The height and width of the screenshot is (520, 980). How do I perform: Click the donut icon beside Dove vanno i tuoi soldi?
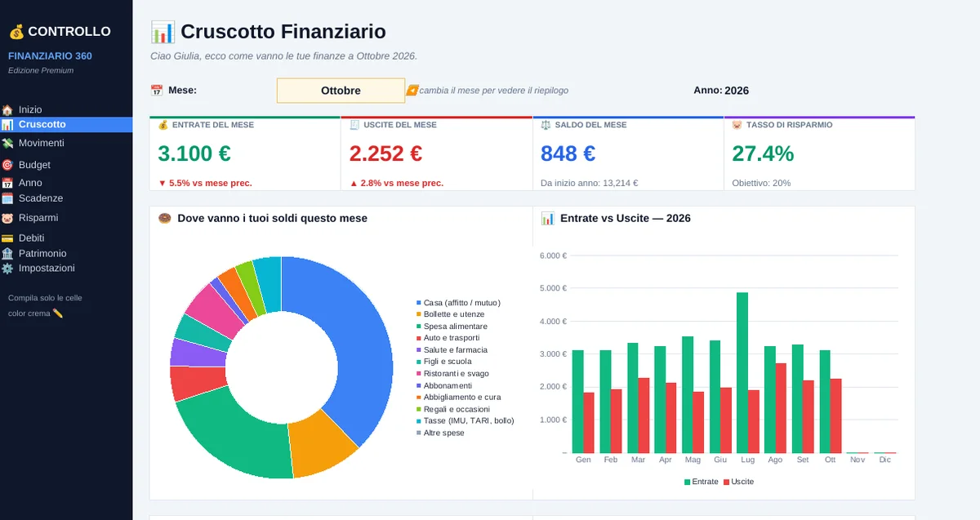(164, 219)
